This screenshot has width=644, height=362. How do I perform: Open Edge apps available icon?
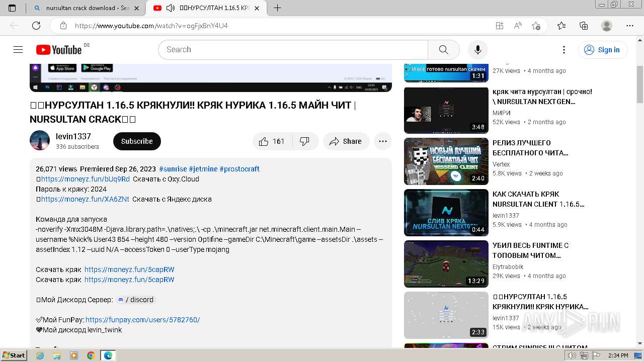pyautogui.click(x=499, y=26)
